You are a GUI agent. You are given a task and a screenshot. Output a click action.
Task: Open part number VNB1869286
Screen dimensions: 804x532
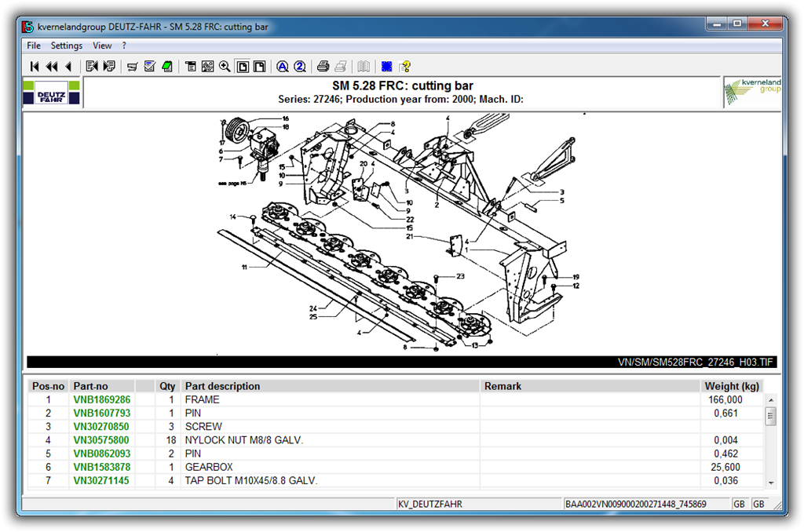(101, 399)
